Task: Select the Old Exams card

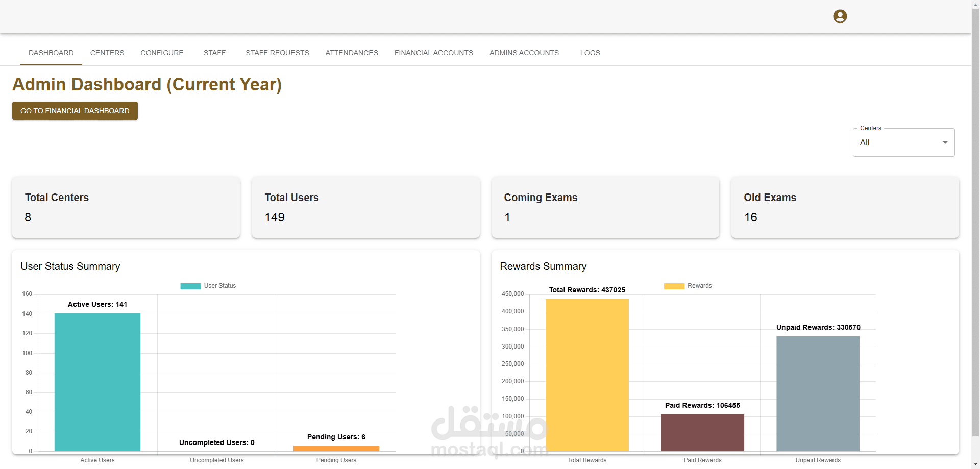Action: (845, 207)
